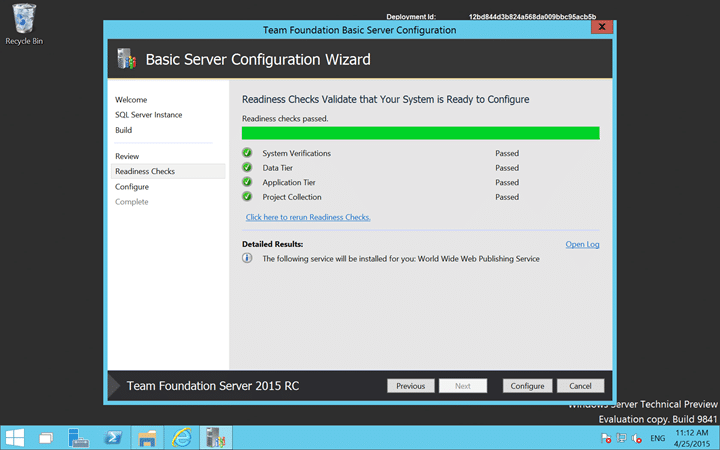The height and width of the screenshot is (450, 720).
Task: Click the network tray icon
Action: (x=621, y=438)
